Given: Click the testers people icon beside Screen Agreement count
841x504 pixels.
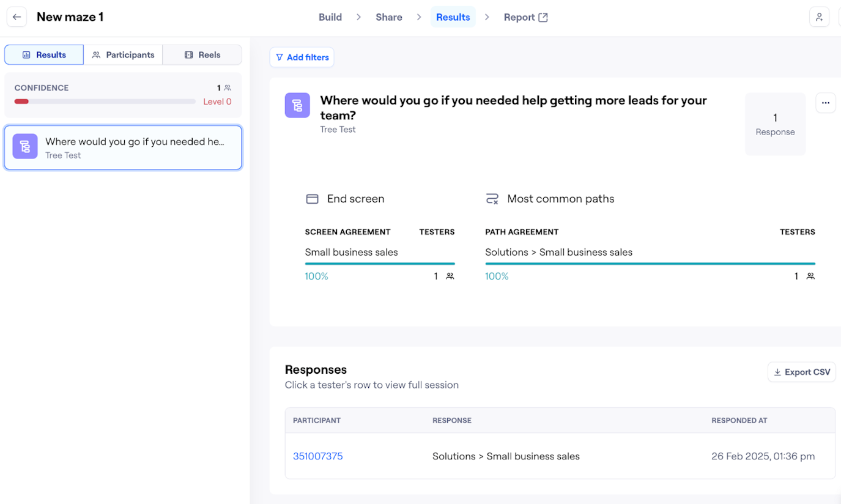Looking at the screenshot, I should pyautogui.click(x=450, y=276).
